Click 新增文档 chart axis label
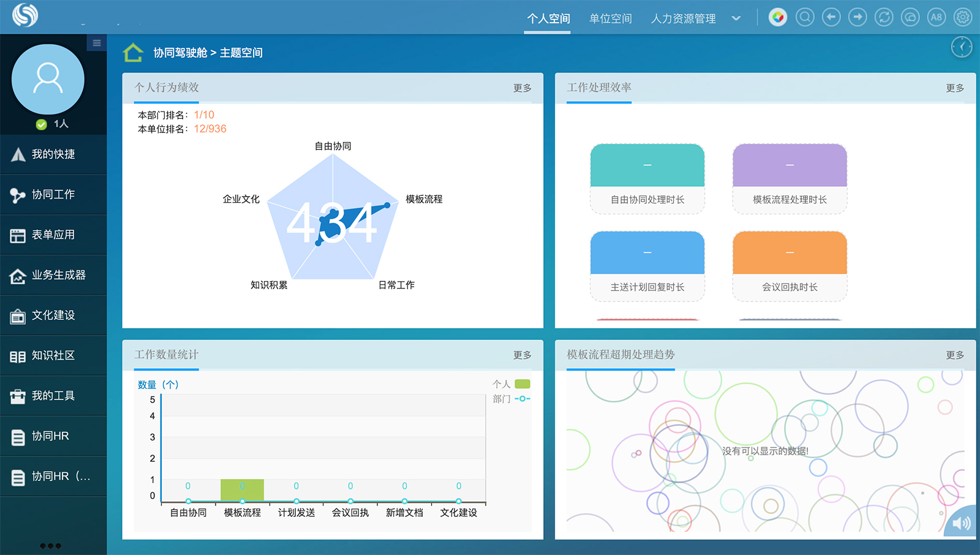Screen dimensions: 980x555 point(404,513)
